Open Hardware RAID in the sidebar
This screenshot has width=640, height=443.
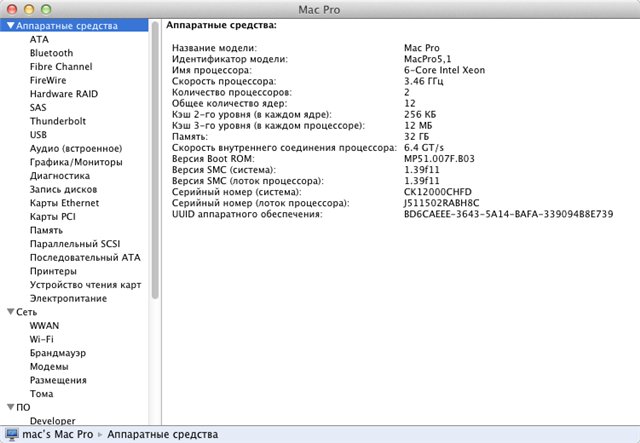coord(64,94)
